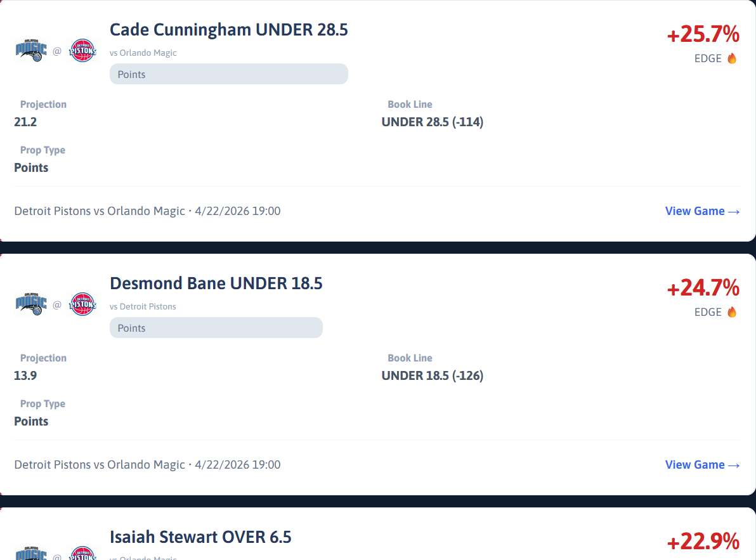Click Orlando Magic logo in Cade Cunningham card
The height and width of the screenshot is (560, 756).
point(31,51)
